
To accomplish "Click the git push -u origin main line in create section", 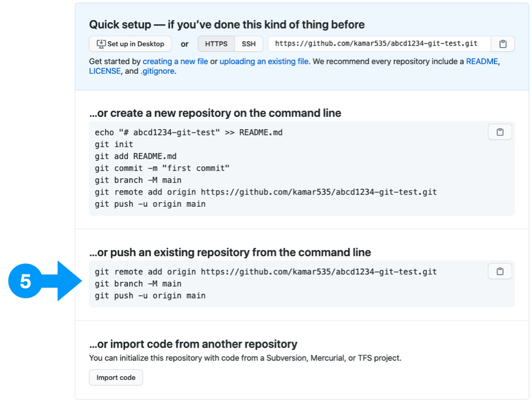I will pyautogui.click(x=150, y=204).
